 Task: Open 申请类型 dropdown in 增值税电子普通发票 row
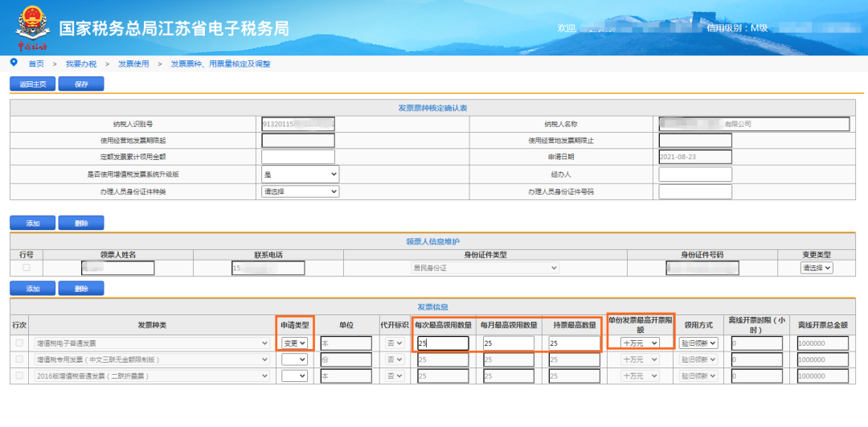coord(294,343)
